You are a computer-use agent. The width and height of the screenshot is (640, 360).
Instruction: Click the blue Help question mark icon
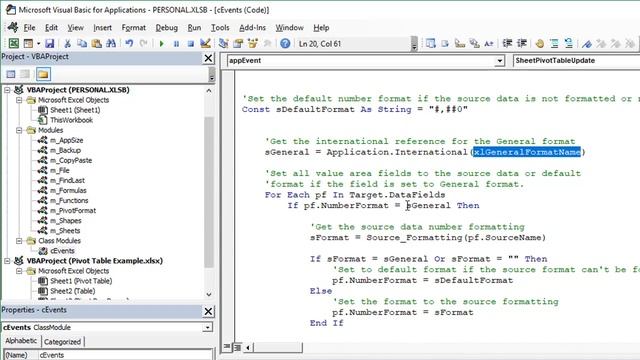[x=285, y=43]
